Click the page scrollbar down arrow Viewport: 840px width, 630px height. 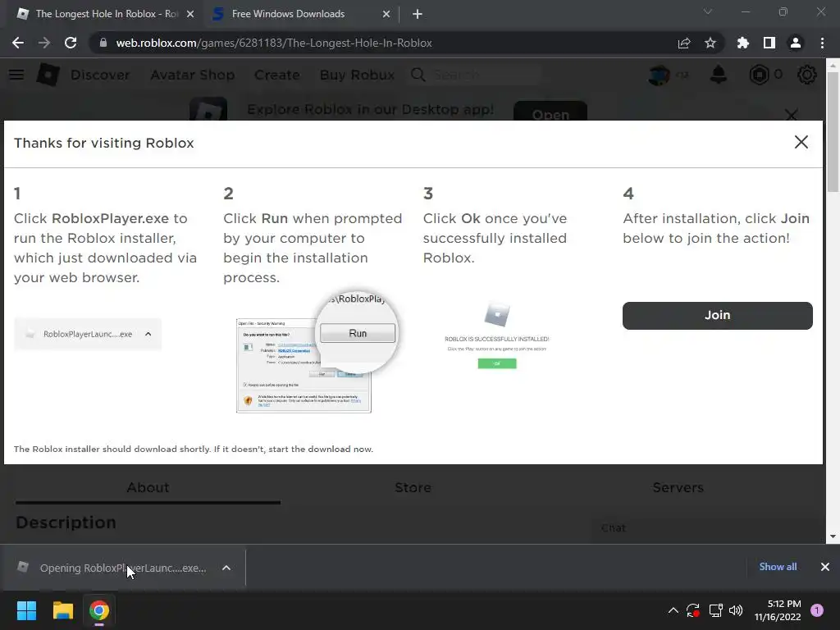[833, 536]
